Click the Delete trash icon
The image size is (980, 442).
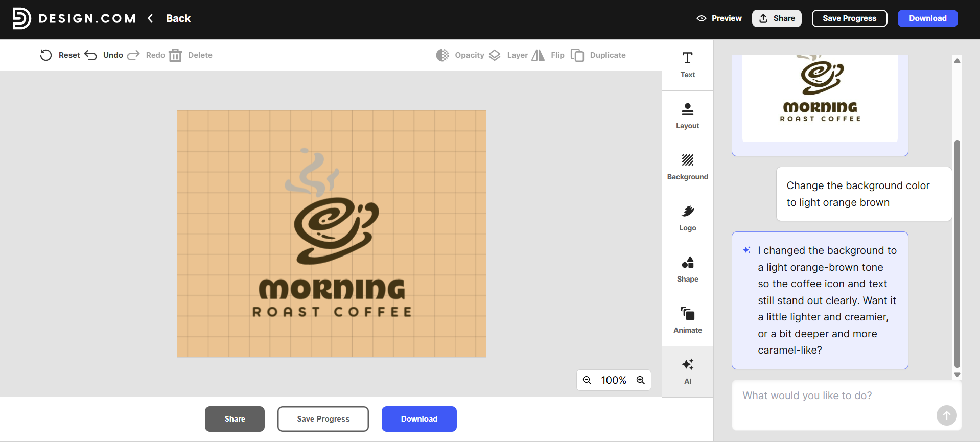coord(175,55)
